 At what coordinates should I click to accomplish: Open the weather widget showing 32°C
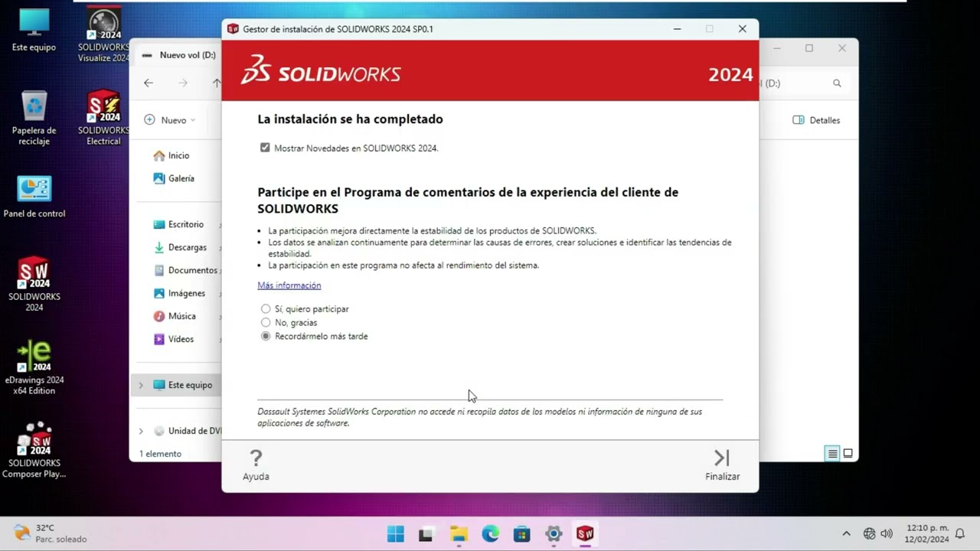click(x=51, y=533)
